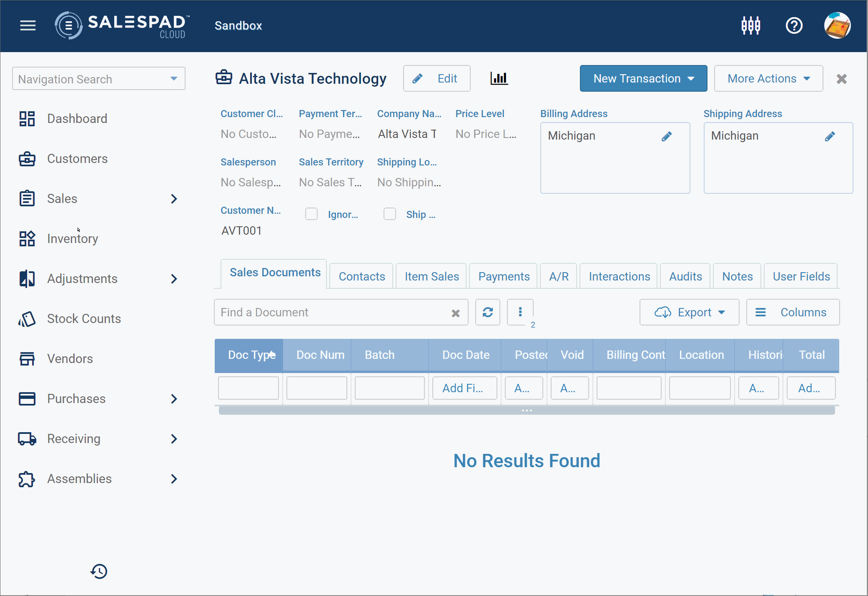Switch to the A/R tab

tap(559, 276)
